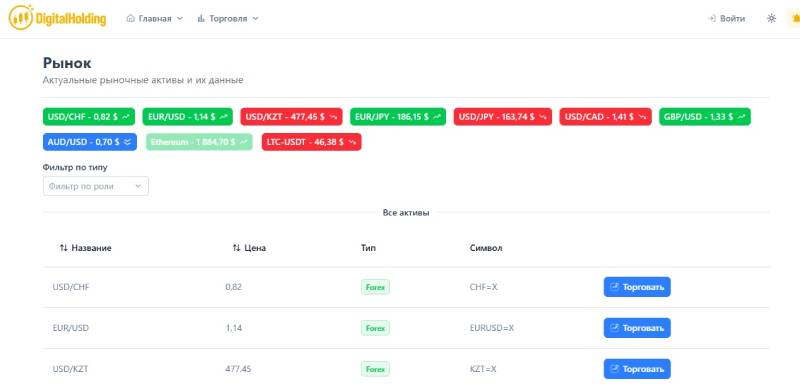Viewport: 800px width, 389px height.
Task: Select the red USD/KZT ticker chip
Action: 291,116
